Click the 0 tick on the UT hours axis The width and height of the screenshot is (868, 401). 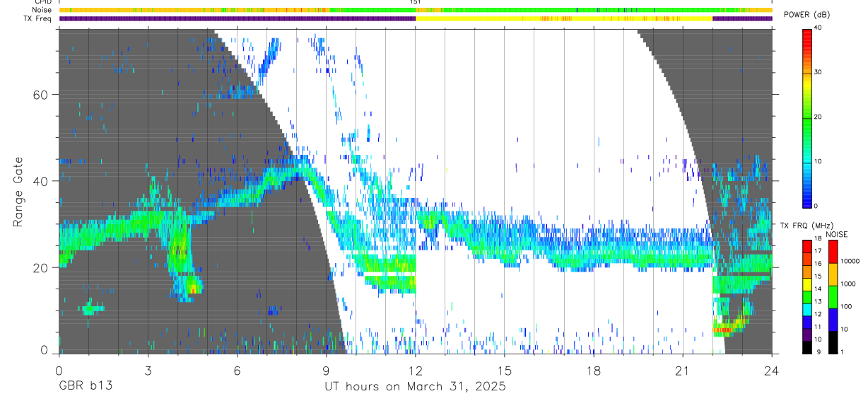(x=59, y=371)
